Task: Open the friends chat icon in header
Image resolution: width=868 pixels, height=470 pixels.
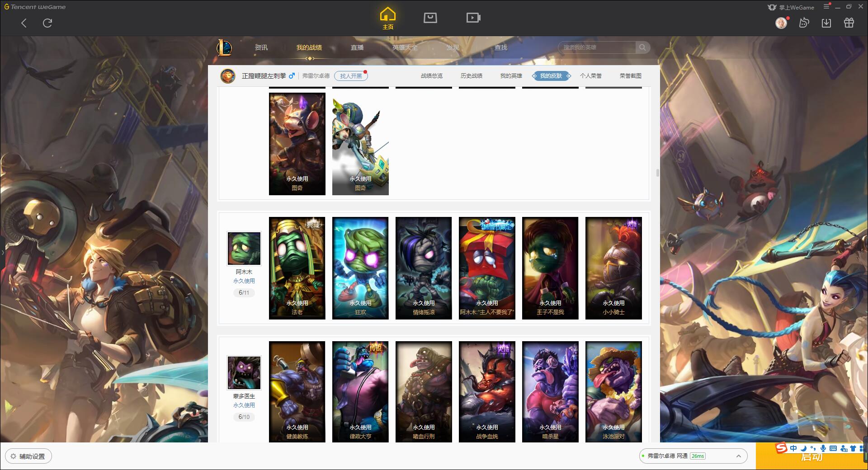Action: pyautogui.click(x=804, y=23)
